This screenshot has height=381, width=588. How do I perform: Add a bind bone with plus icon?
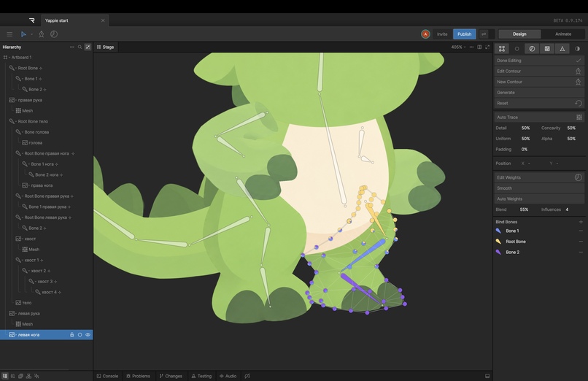pos(581,222)
